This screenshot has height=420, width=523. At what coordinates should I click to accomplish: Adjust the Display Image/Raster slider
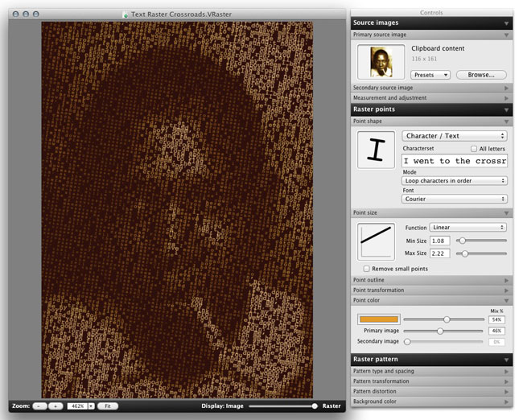pos(314,406)
